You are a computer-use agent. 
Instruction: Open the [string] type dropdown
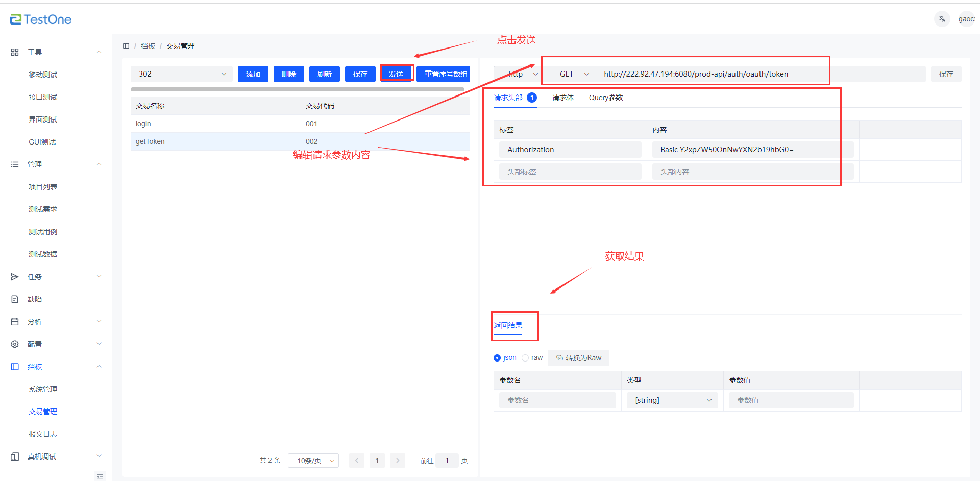(672, 400)
